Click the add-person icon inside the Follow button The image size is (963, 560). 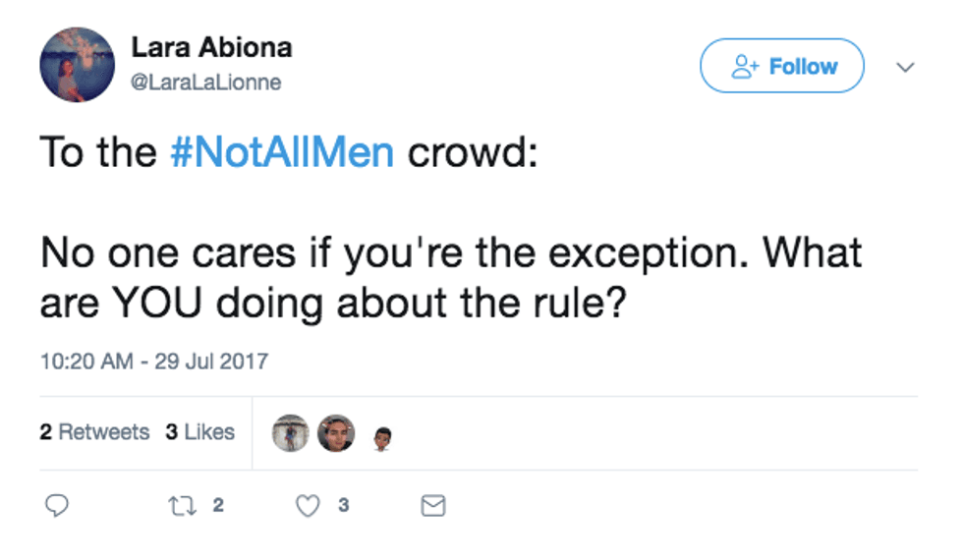click(x=746, y=67)
